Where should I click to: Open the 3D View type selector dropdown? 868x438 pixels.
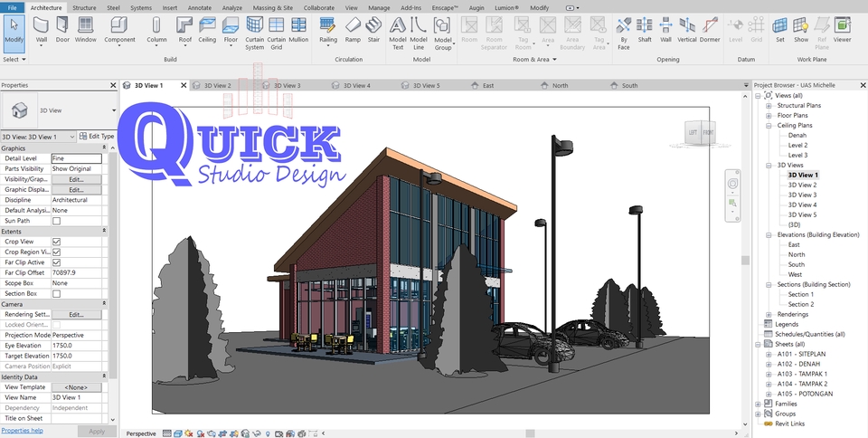tap(114, 110)
